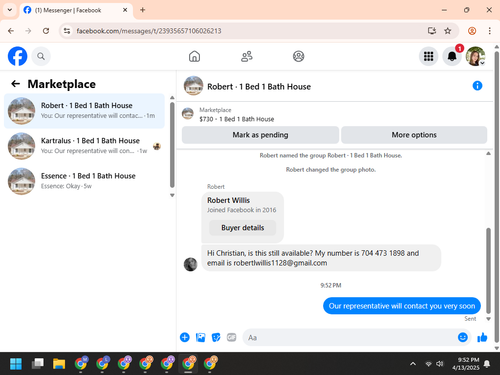
Task: Click conversation header house photo
Action: pos(193,86)
